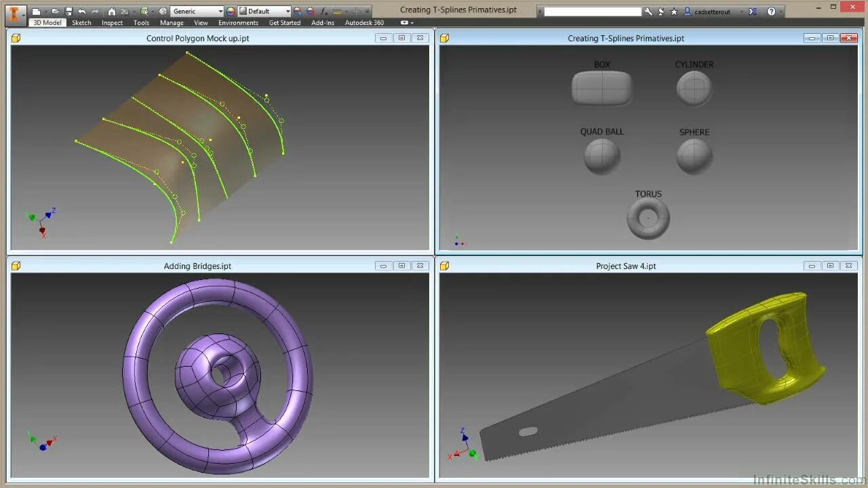Click the Redo arrow icon

click(95, 12)
